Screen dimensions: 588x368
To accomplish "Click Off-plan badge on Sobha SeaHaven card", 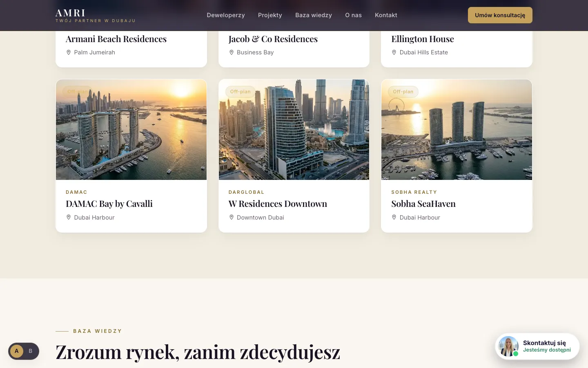I will tap(403, 92).
